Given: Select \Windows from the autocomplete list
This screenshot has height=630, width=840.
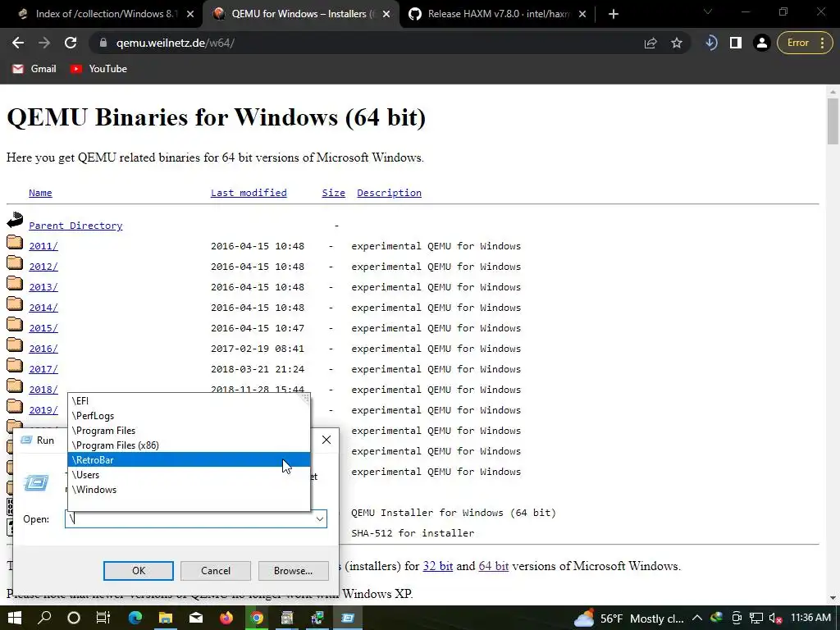Looking at the screenshot, I should click(189, 489).
